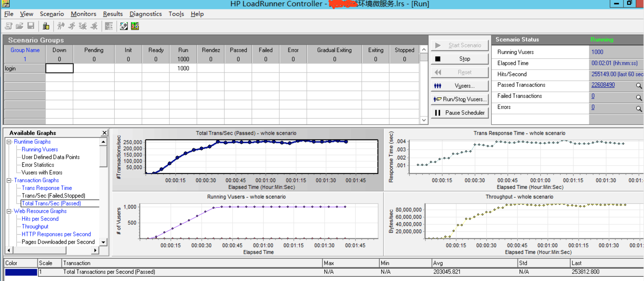
Task: Click the tape-reel toolbar icon beside Analysis
Action: coord(124,26)
